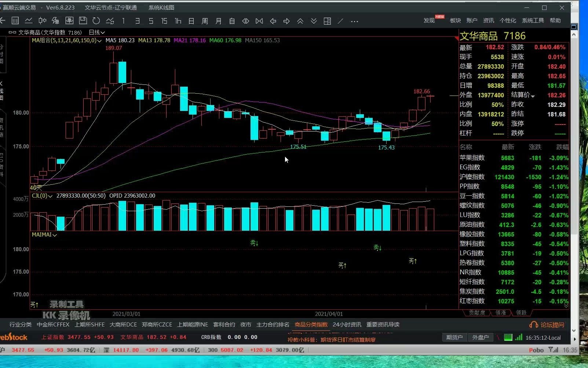
Task: Select the 苹果指数 row
Action: pyautogui.click(x=514, y=158)
